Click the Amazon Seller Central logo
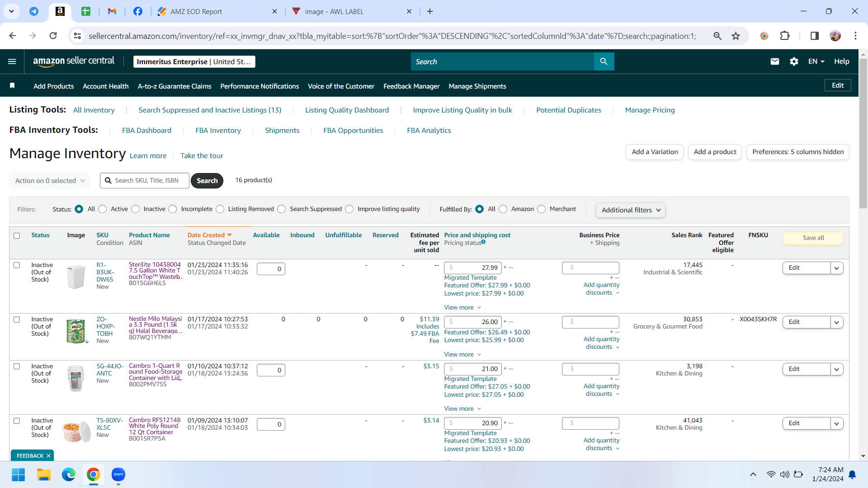 (74, 61)
